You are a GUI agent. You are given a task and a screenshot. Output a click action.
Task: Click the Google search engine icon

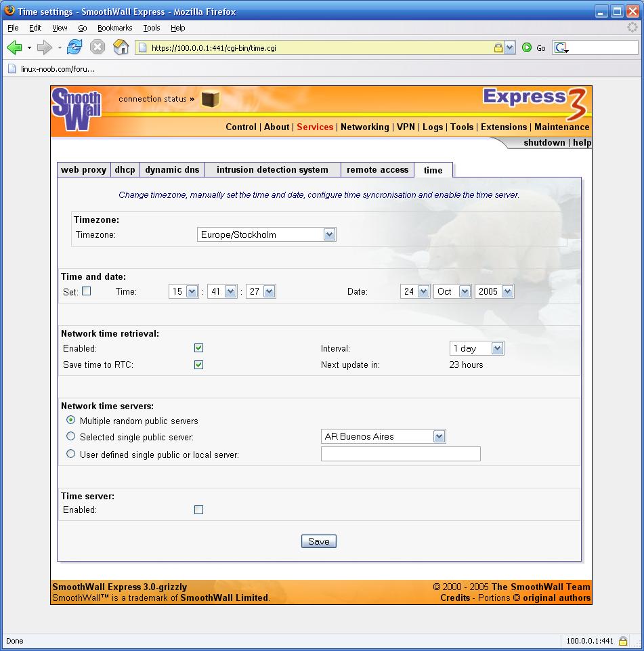click(561, 47)
